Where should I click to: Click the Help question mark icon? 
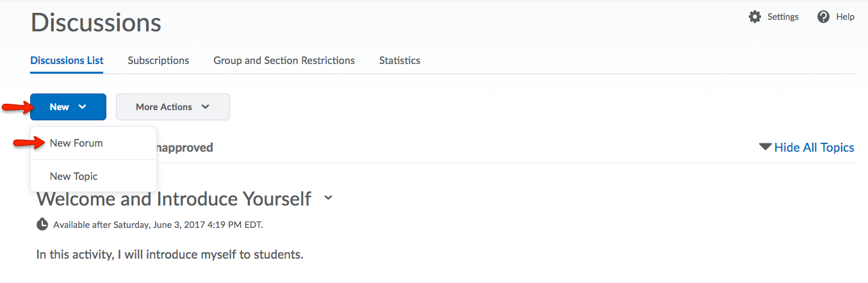pyautogui.click(x=824, y=17)
